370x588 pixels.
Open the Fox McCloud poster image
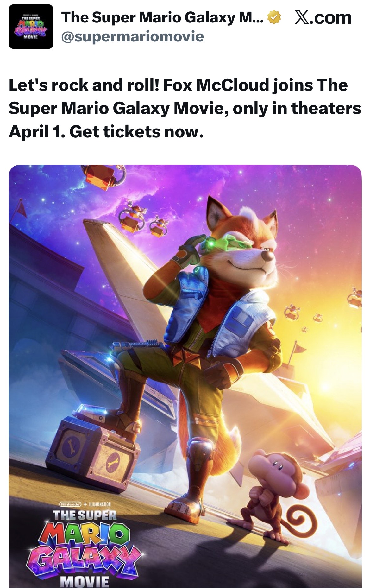click(185, 376)
